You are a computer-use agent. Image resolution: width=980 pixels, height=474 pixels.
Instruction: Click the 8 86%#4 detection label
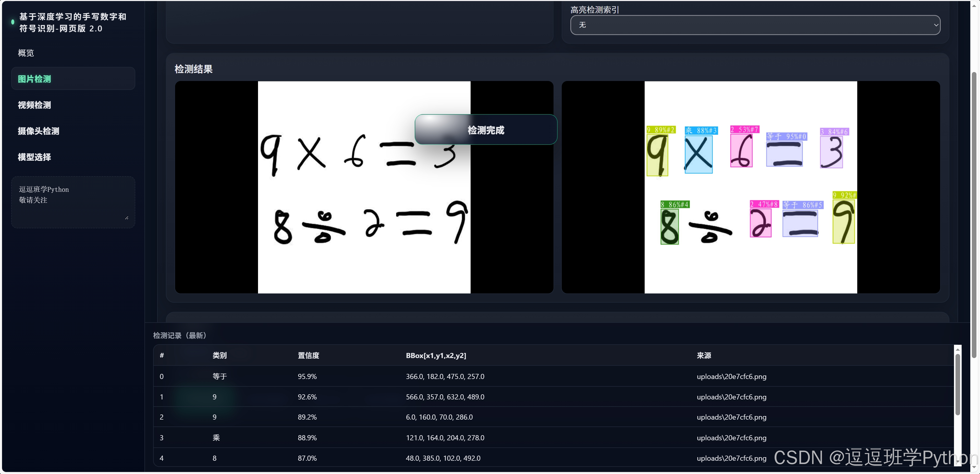click(675, 205)
